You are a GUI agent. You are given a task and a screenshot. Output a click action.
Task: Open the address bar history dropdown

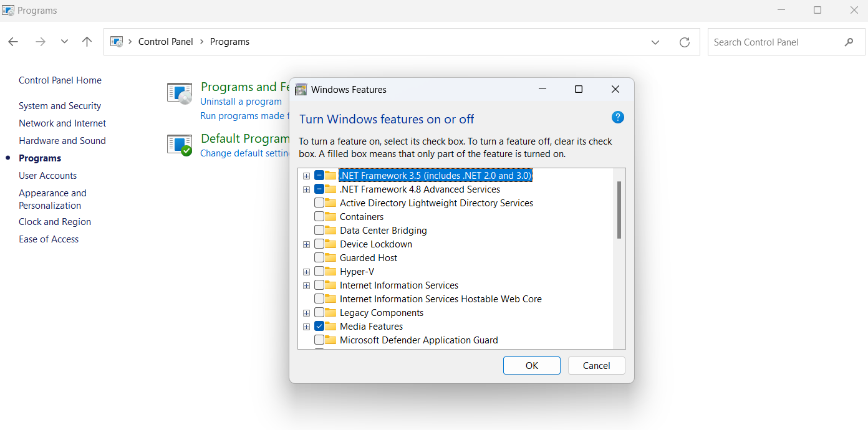tap(655, 42)
